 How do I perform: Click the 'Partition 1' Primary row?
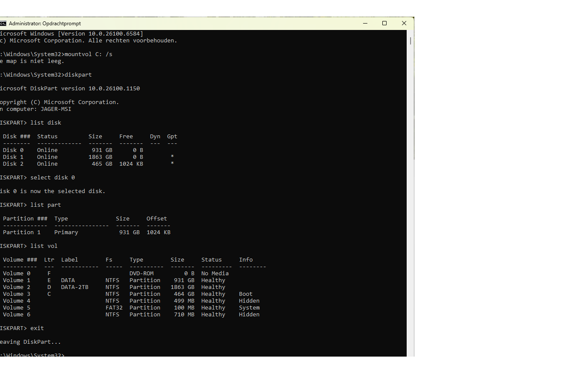click(x=86, y=232)
